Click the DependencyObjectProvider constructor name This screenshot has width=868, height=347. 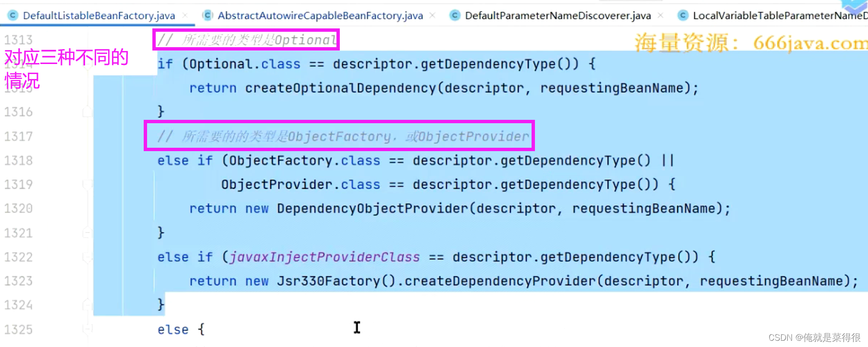coord(372,208)
